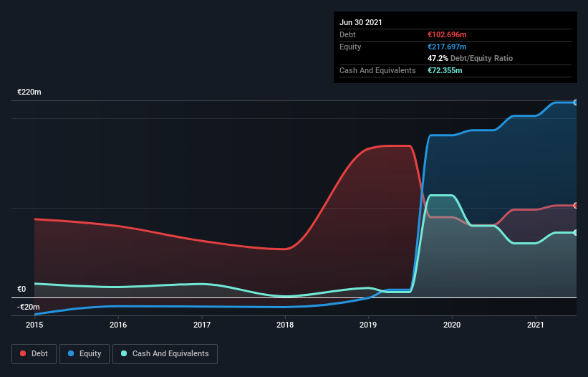Click the €220m y-axis label
588x377 pixels.
(x=29, y=92)
